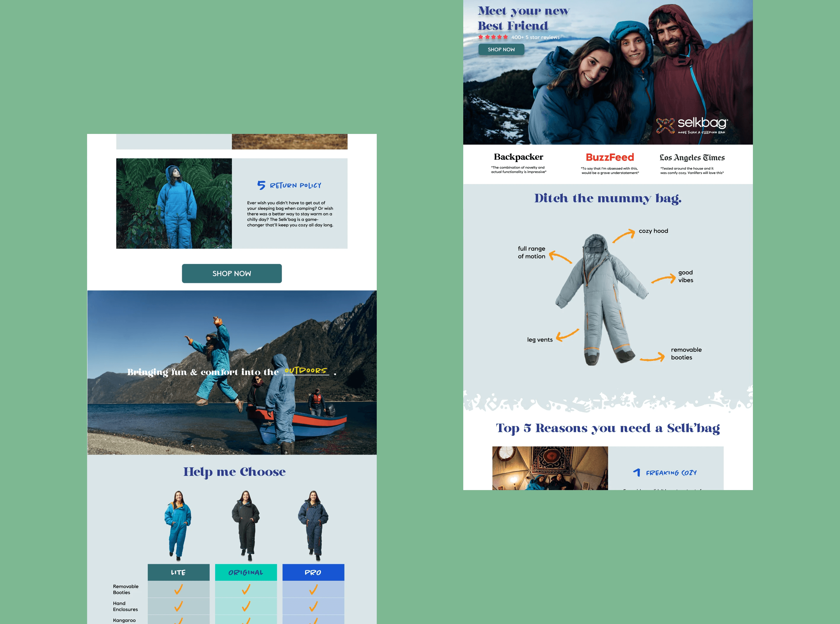Click Original checkmark in Hand Enclosures row
This screenshot has width=840, height=624.
pyautogui.click(x=246, y=606)
